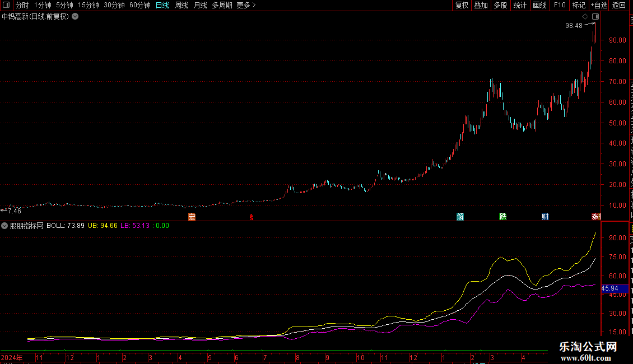Switch to 30分钟 period

[x=114, y=5]
